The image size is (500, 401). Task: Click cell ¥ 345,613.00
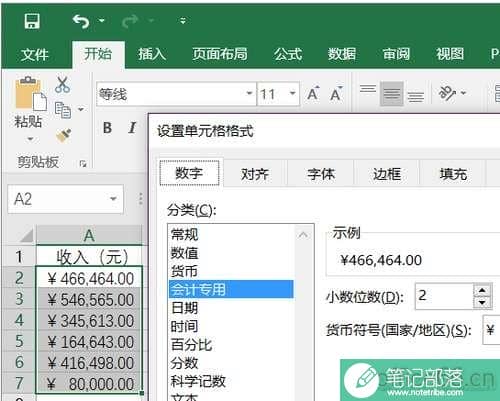[x=89, y=320]
